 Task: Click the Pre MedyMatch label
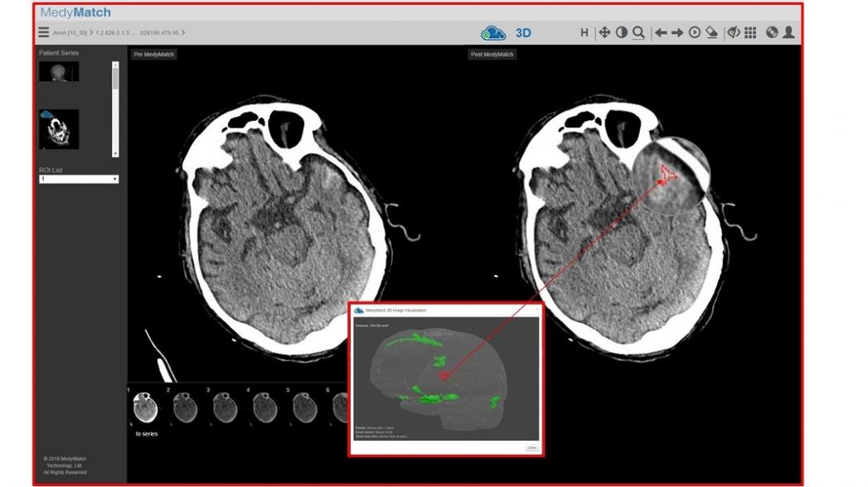(153, 55)
